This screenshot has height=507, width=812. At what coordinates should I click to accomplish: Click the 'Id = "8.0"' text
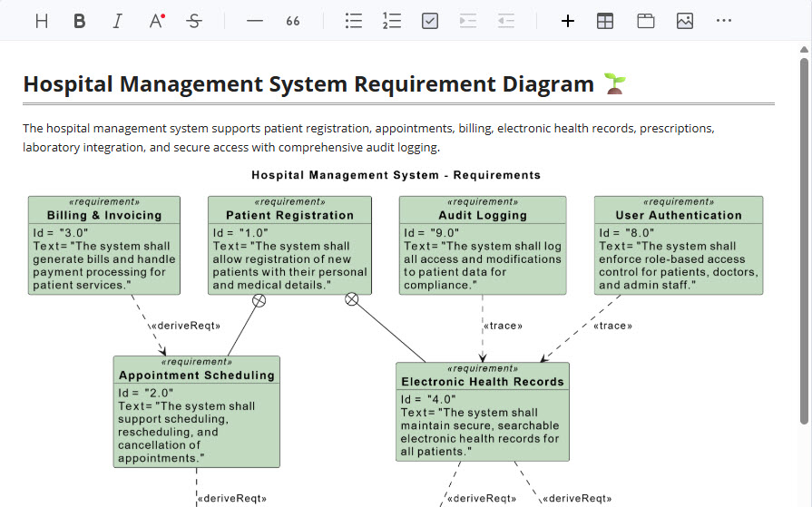(627, 233)
